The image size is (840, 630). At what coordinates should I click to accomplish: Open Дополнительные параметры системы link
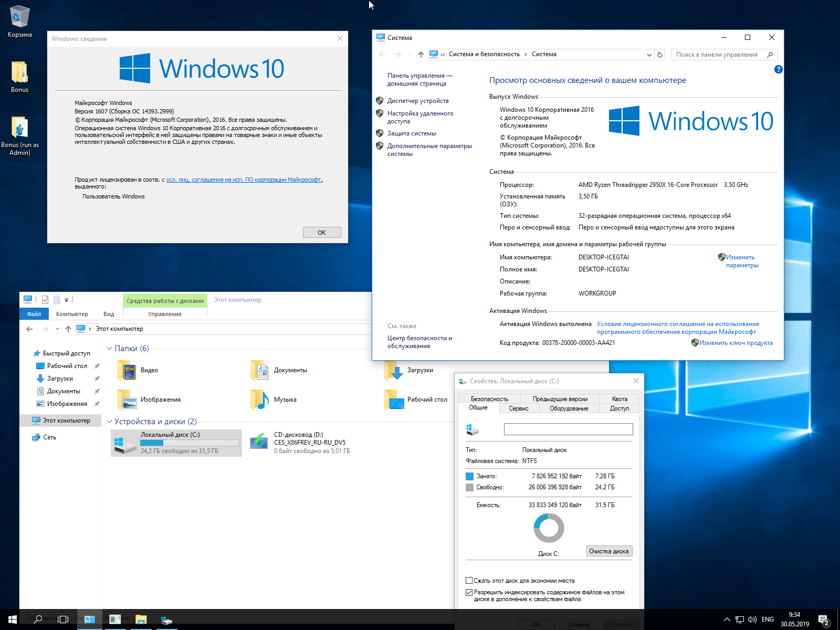(429, 150)
